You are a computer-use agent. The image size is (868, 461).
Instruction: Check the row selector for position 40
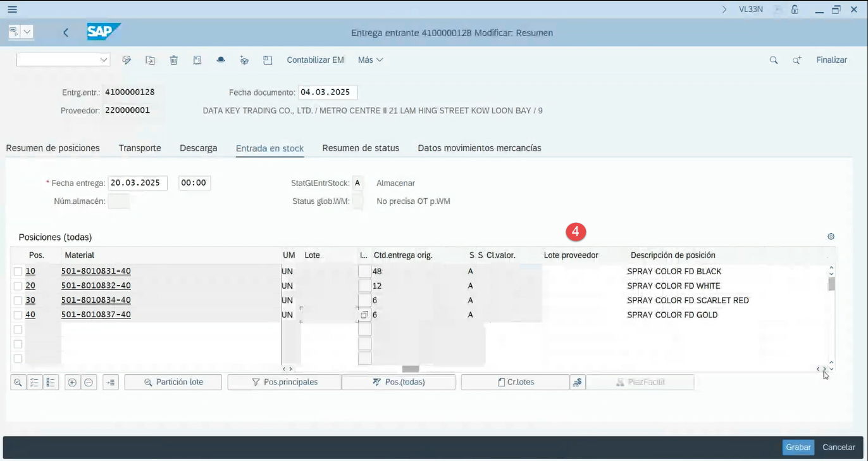click(18, 315)
